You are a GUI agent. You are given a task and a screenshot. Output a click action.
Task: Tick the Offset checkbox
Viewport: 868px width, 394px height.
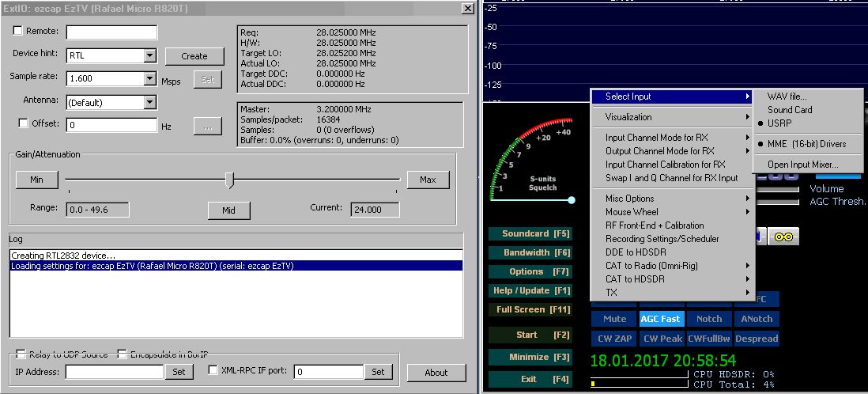[24, 123]
